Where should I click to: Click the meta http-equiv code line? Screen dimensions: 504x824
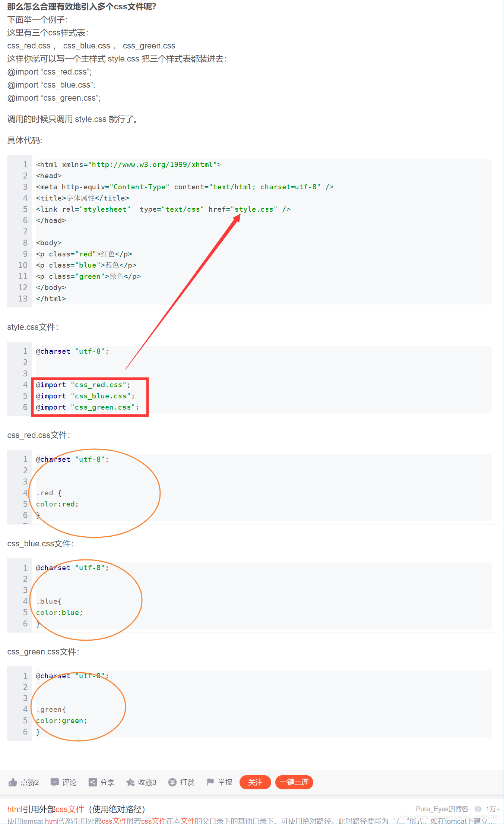coord(185,187)
